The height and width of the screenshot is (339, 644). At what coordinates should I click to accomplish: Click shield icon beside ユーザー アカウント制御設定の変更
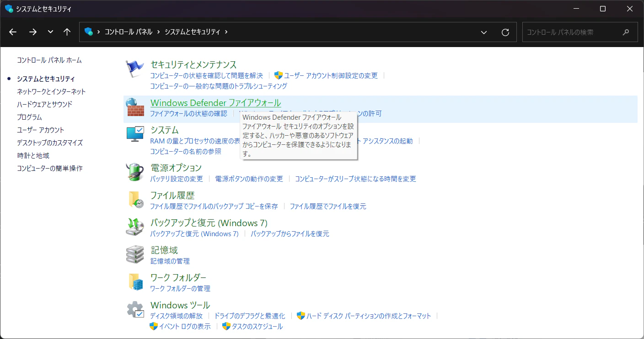(x=279, y=75)
